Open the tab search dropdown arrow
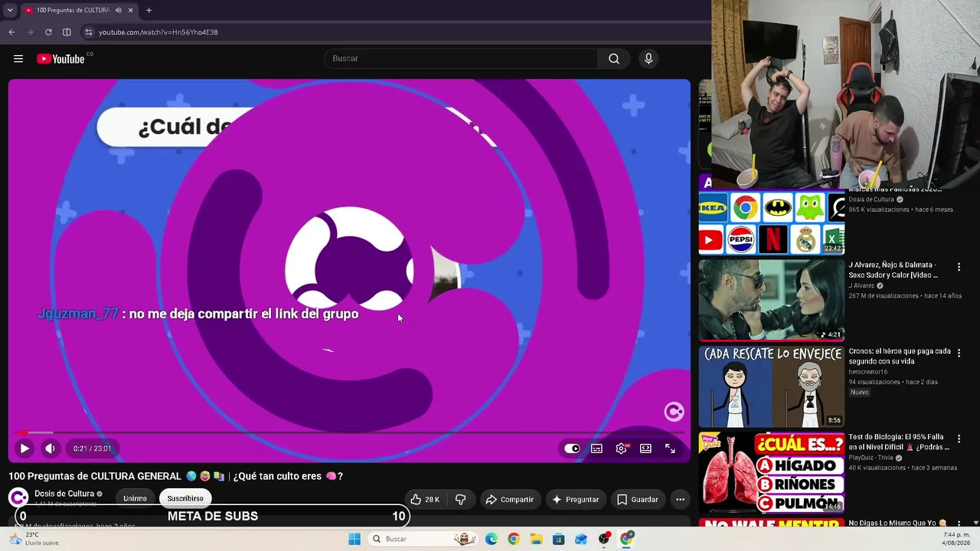980x551 pixels. [10, 10]
